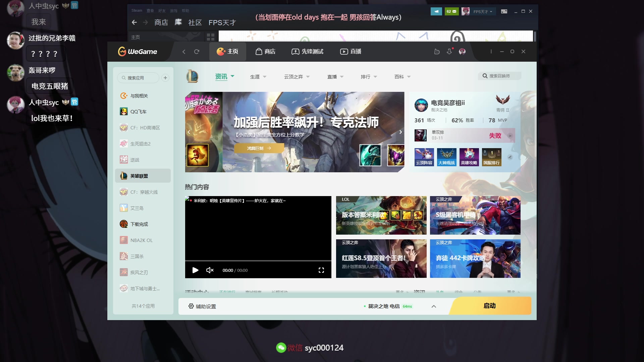The width and height of the screenshot is (644, 362).
Task: Show previous banner slide
Action: point(189,132)
